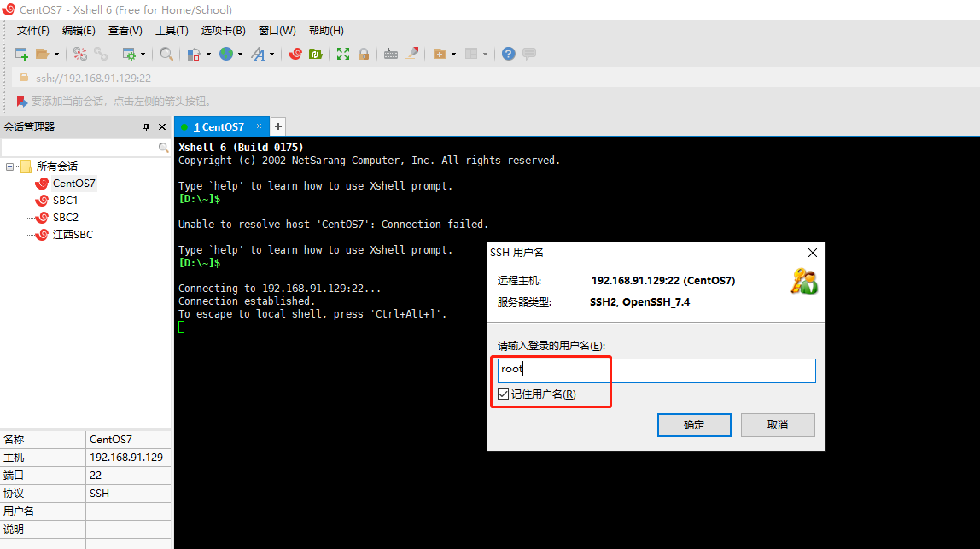Expand the Properties icon dropdown arrow

click(x=143, y=55)
